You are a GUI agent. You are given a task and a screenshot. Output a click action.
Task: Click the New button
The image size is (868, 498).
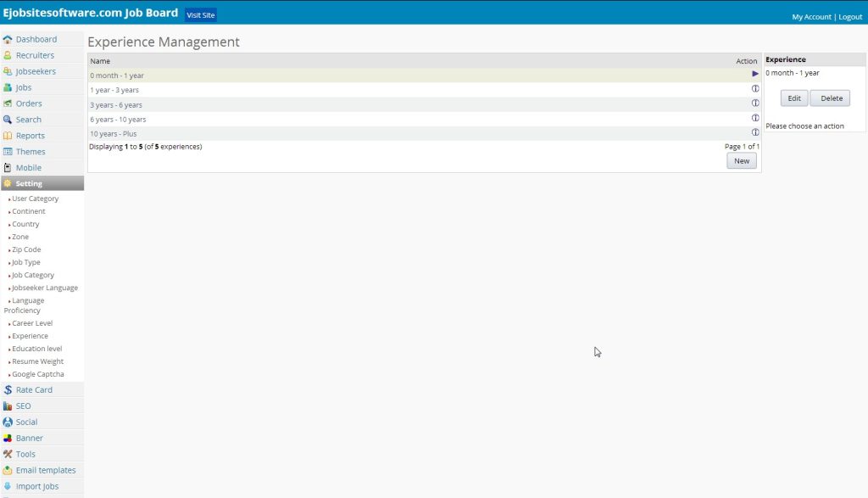tap(741, 160)
